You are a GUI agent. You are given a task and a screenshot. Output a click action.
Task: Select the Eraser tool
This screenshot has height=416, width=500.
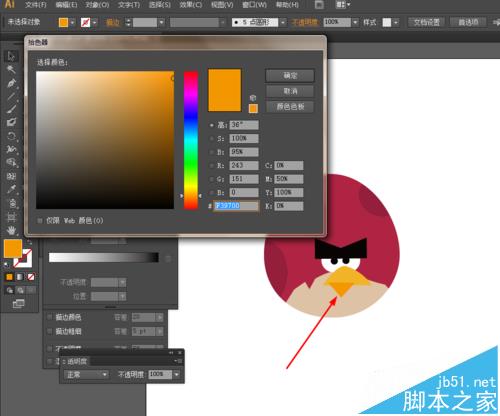(11, 122)
